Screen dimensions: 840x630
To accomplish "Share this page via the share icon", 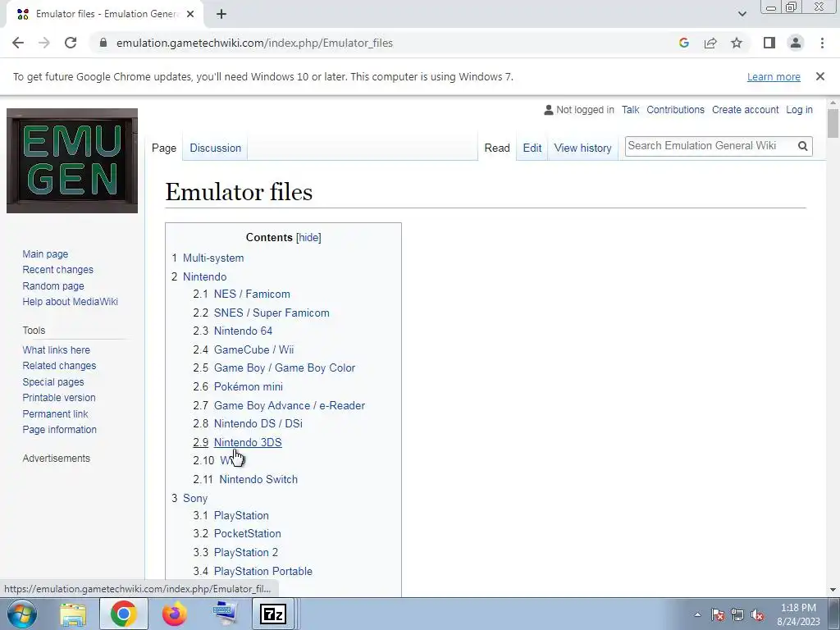I will pos(710,43).
